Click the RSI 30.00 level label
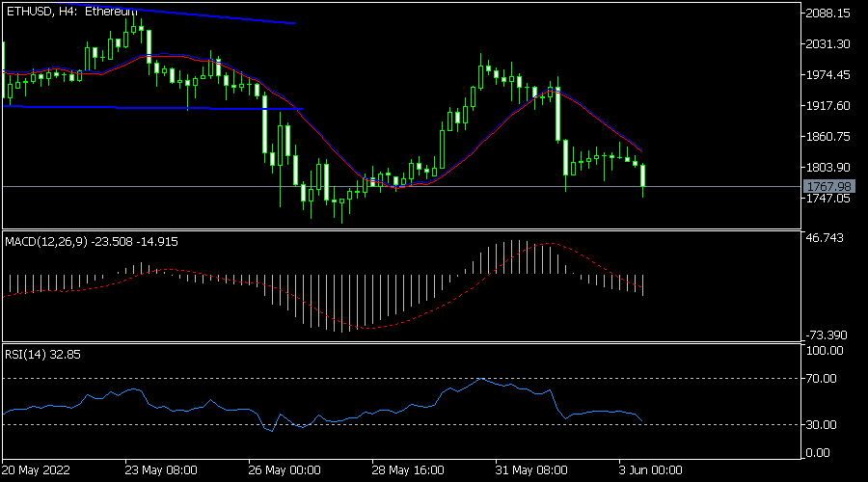The image size is (868, 482). 822,424
